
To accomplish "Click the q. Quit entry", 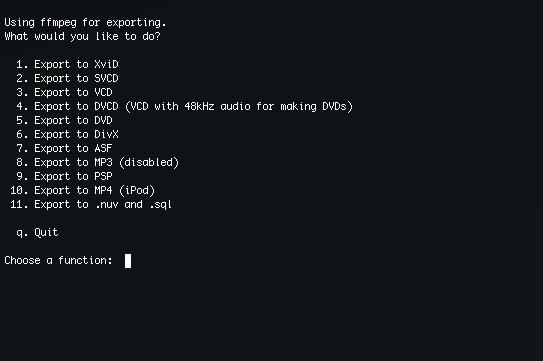I will [37, 232].
